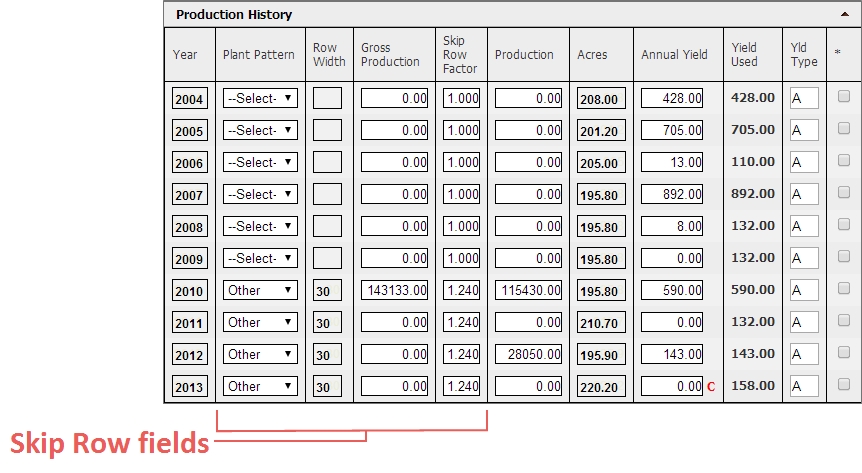Image resolution: width=862 pixels, height=473 pixels.
Task: Click Skip Row Factor field for 2006
Action: click(461, 162)
